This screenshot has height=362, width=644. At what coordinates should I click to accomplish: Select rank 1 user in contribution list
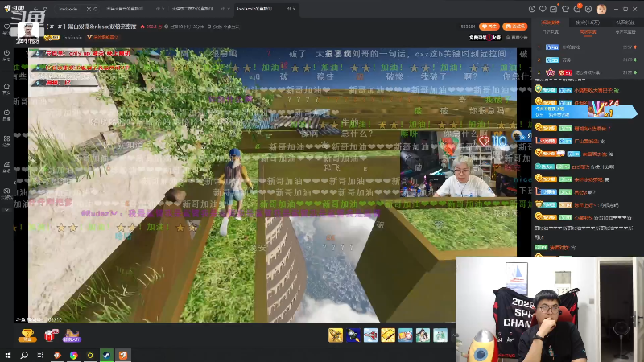588,47
